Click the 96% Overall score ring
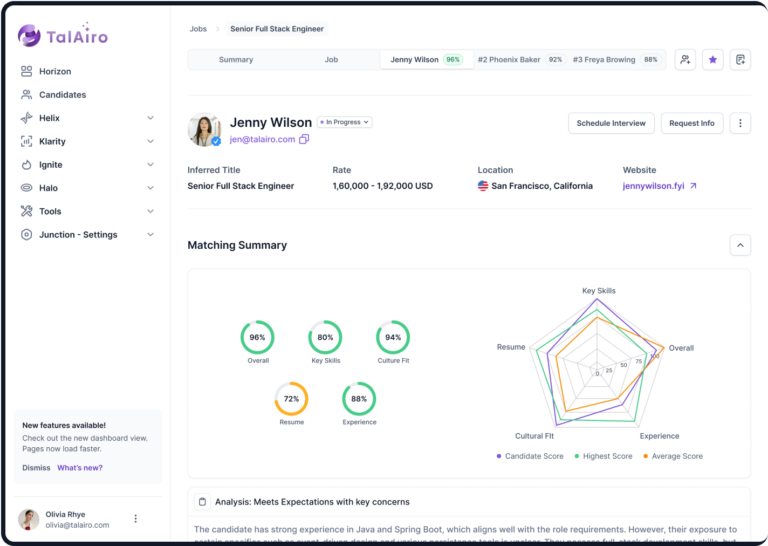Screen dimensions: 768x546 pos(257,337)
